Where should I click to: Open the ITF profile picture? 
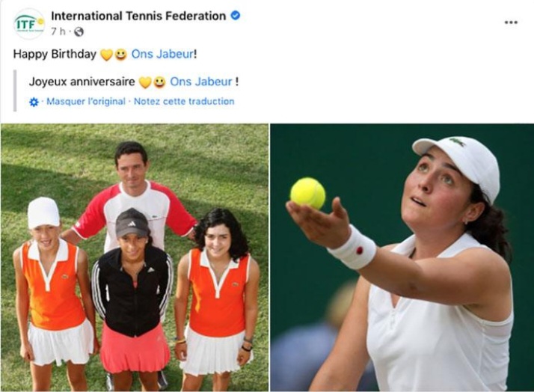coord(29,23)
